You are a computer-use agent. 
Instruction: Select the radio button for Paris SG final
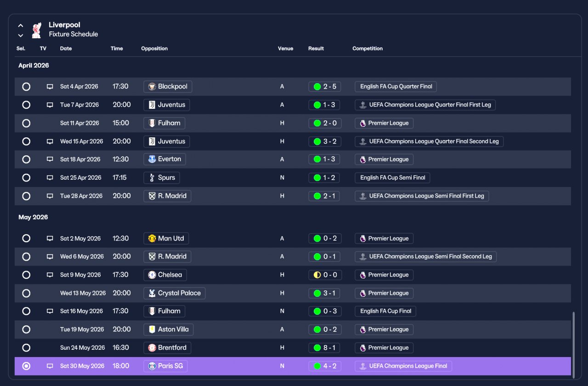click(26, 366)
